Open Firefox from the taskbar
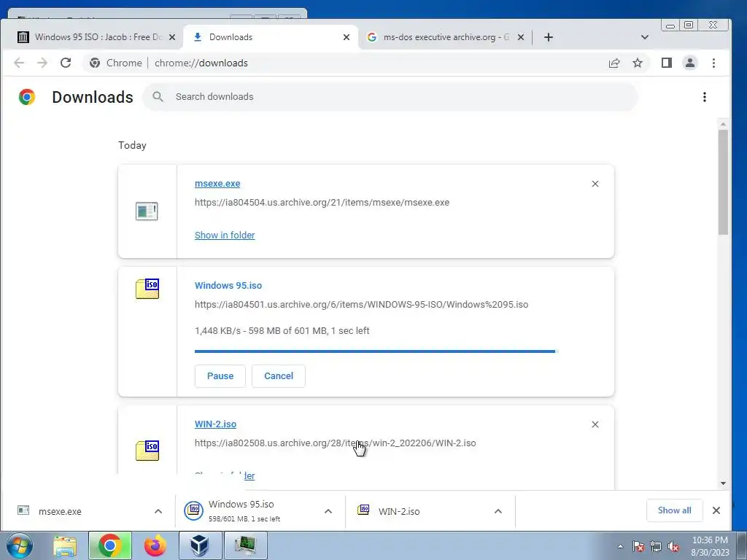 pos(155,546)
